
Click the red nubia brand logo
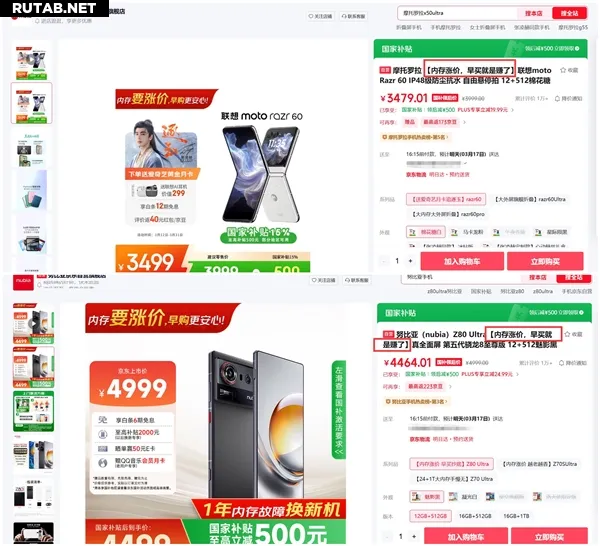23,282
